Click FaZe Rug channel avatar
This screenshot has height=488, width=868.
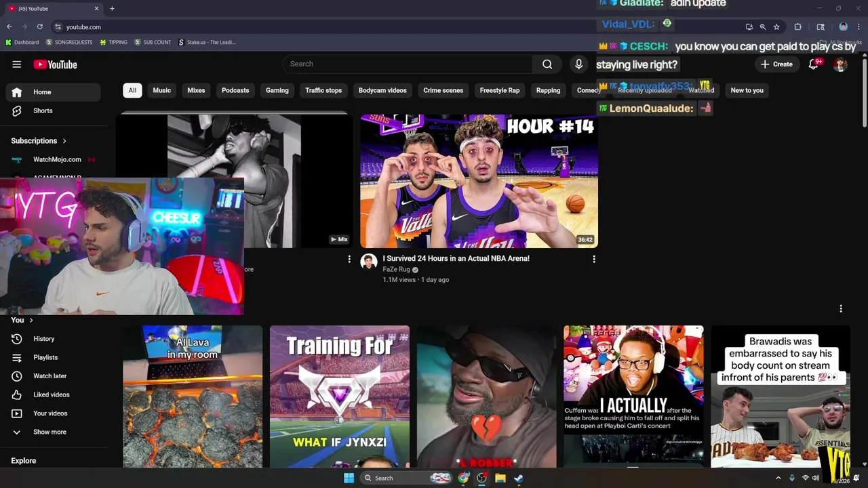coord(368,262)
